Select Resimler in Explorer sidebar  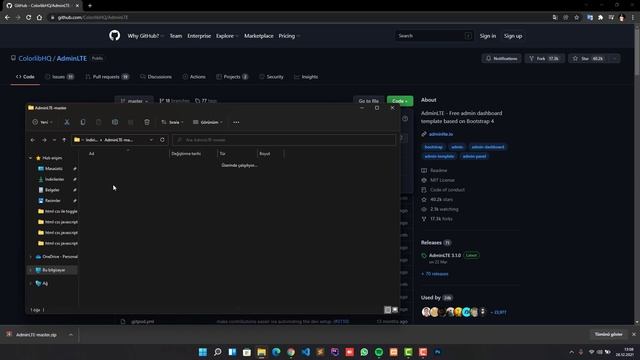coord(53,200)
